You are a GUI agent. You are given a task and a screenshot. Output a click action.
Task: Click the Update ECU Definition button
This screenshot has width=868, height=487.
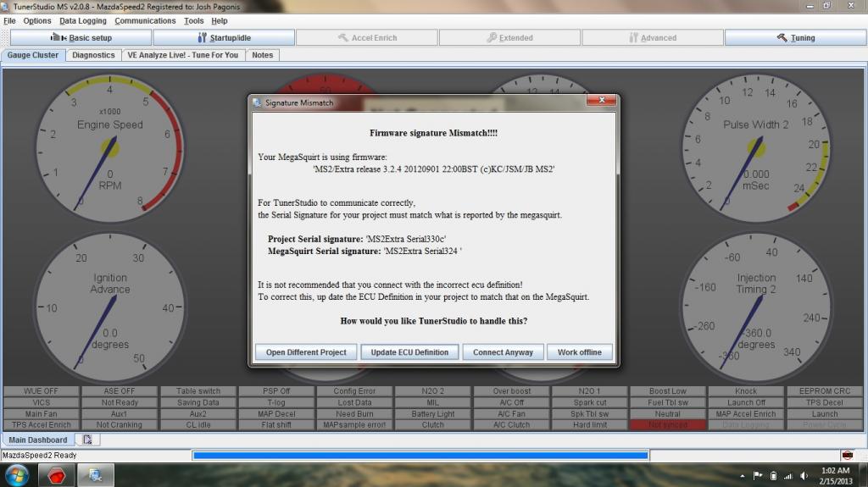point(409,352)
